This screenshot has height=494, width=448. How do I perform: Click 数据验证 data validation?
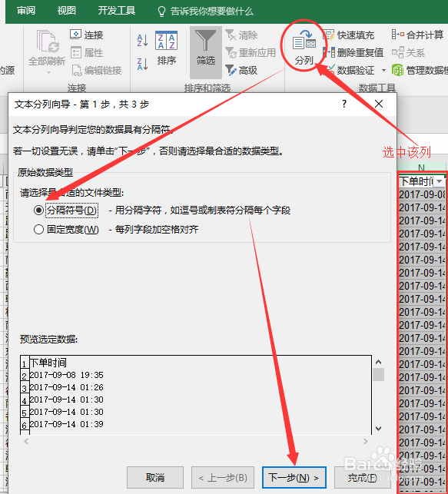click(x=350, y=70)
